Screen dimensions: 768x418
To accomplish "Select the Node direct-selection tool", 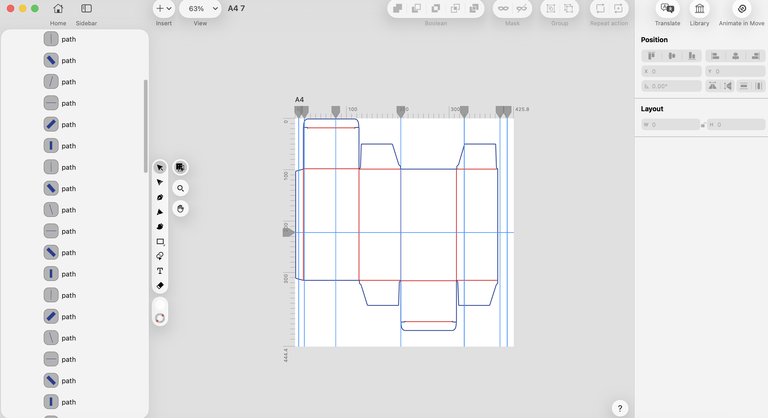I will coord(160,182).
